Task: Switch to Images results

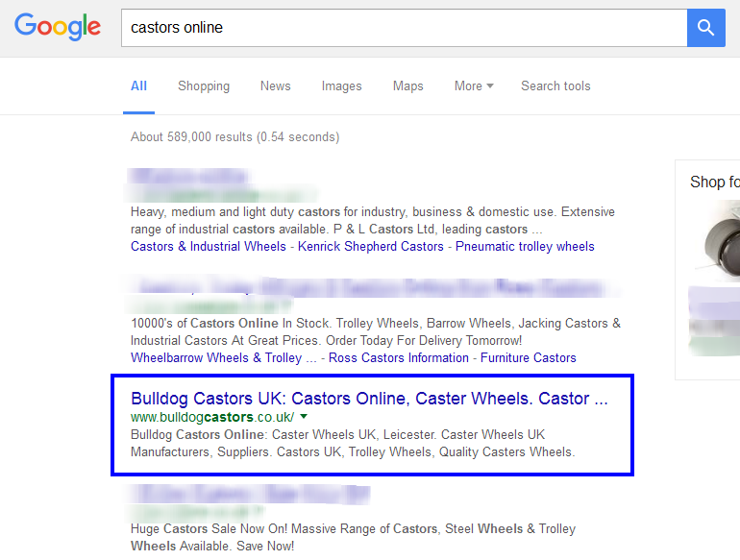Action: point(342,85)
